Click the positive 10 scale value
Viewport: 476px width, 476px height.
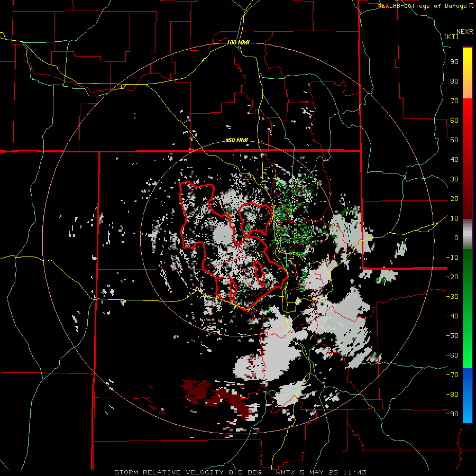click(454, 218)
